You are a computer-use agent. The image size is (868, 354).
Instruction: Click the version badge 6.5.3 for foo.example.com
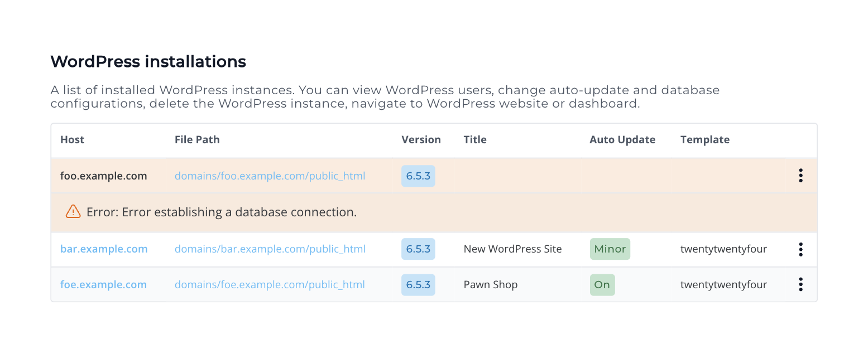pos(418,176)
